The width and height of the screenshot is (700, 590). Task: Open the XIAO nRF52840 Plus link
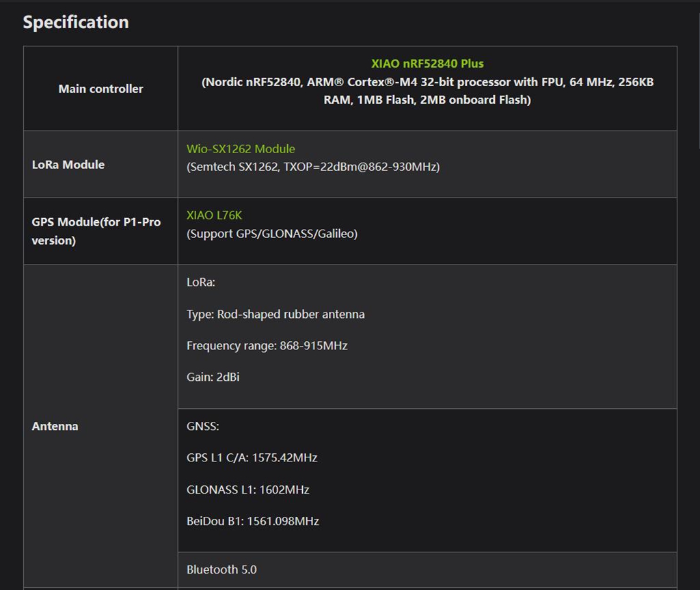pos(427,64)
